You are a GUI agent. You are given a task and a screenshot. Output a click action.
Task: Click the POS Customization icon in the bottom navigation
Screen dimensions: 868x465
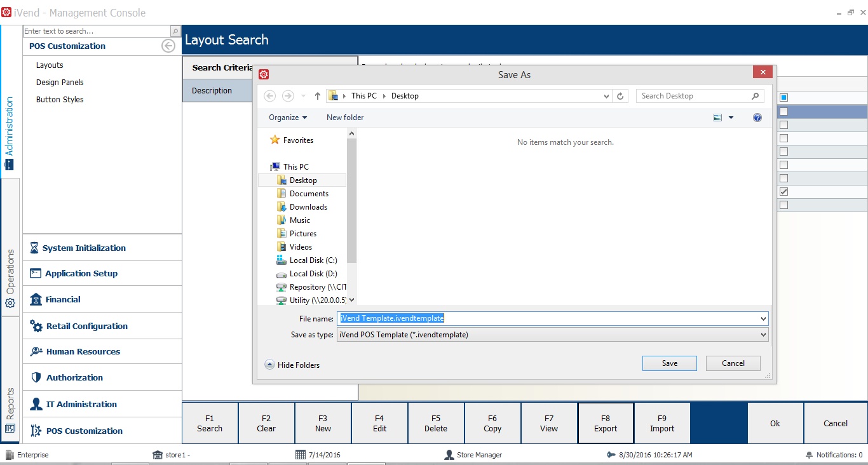tap(36, 431)
